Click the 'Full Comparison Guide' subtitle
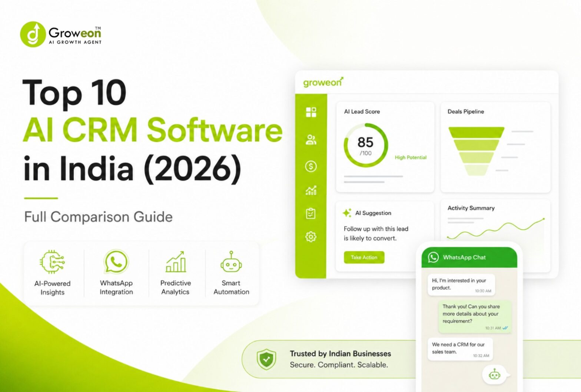581x392 pixels. click(x=98, y=217)
